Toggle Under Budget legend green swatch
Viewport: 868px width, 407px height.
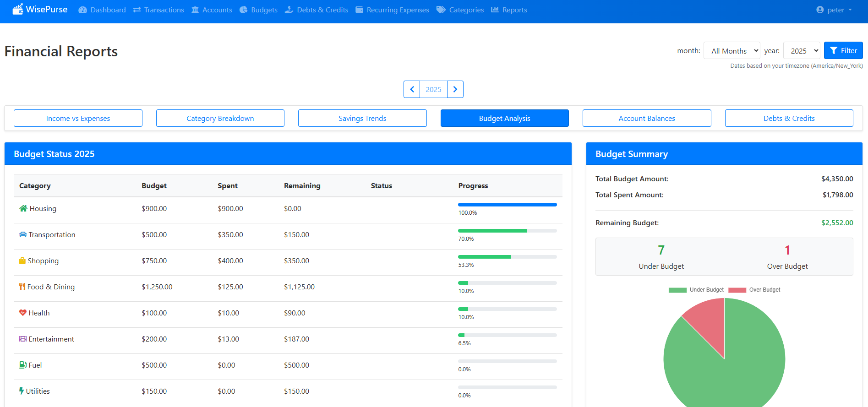[677, 290]
